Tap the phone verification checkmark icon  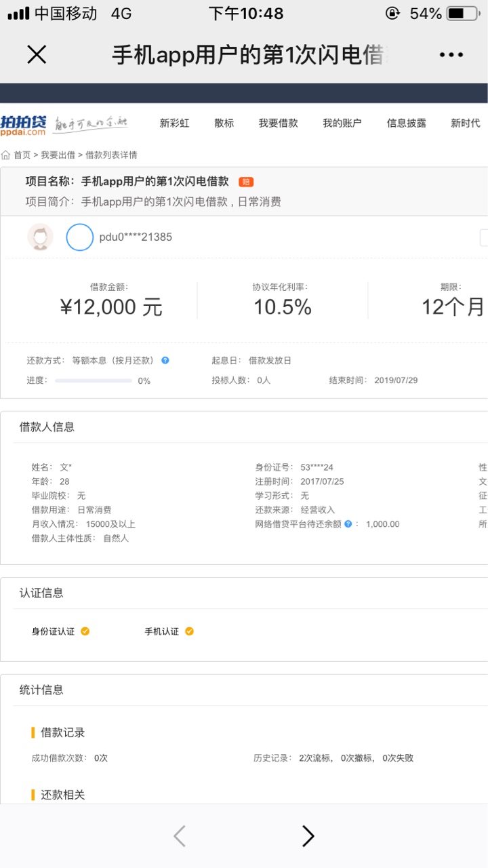[189, 631]
